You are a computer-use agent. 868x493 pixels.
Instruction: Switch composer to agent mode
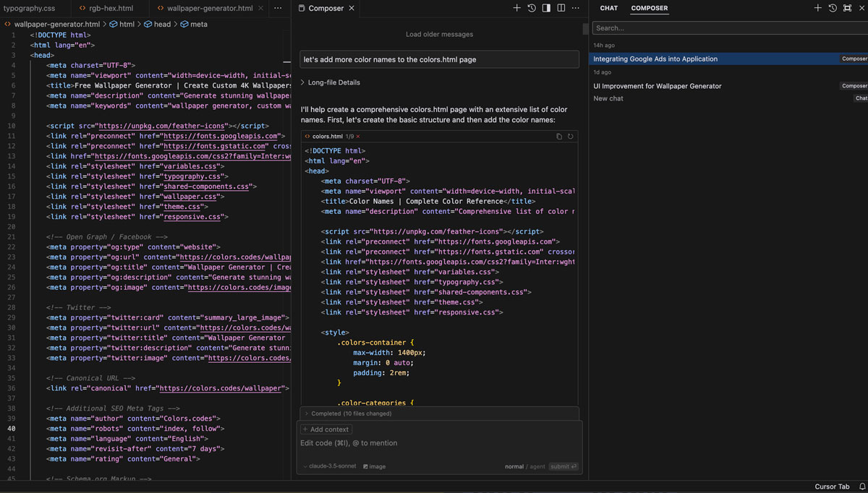[x=537, y=466]
